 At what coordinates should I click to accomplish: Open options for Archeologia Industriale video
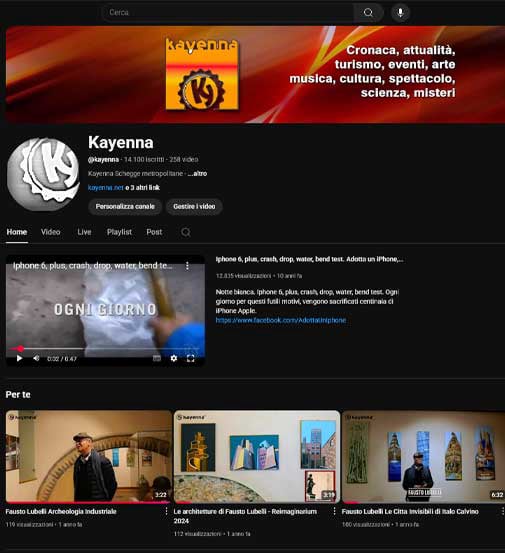tap(166, 511)
